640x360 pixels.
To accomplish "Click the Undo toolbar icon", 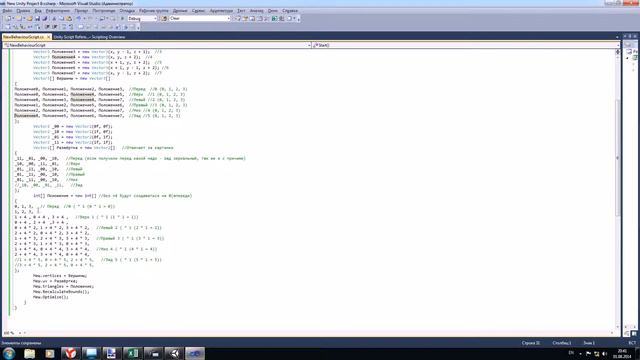I will [x=78, y=18].
